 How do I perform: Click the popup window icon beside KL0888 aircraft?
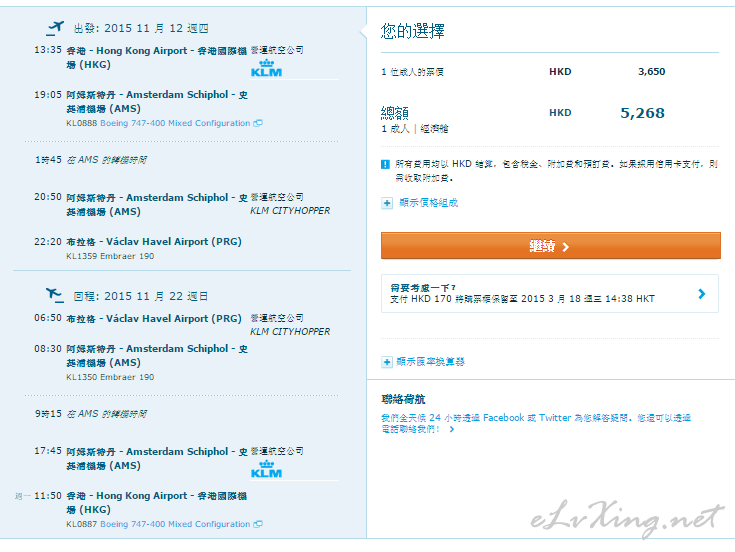pyautogui.click(x=258, y=124)
